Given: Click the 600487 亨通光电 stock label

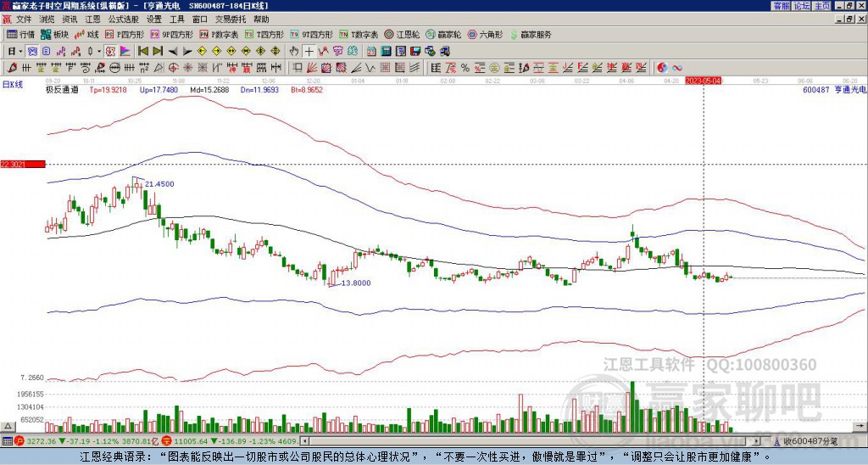Looking at the screenshot, I should point(835,89).
